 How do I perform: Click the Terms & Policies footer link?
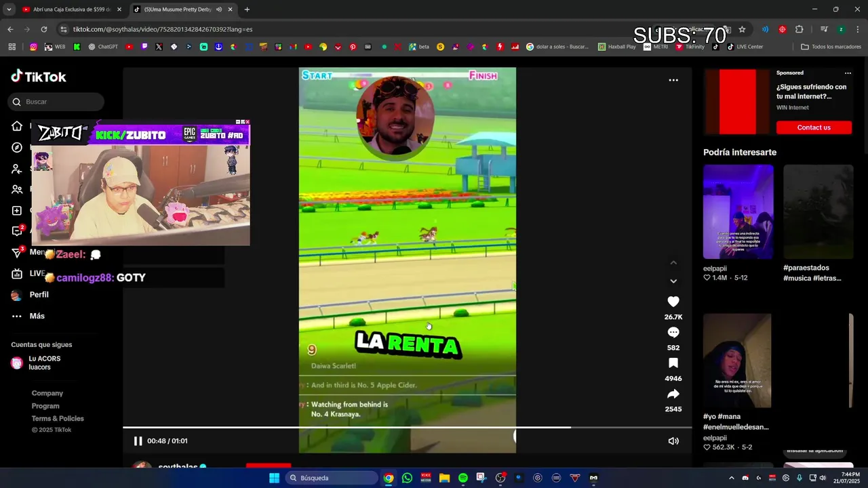pyautogui.click(x=58, y=418)
